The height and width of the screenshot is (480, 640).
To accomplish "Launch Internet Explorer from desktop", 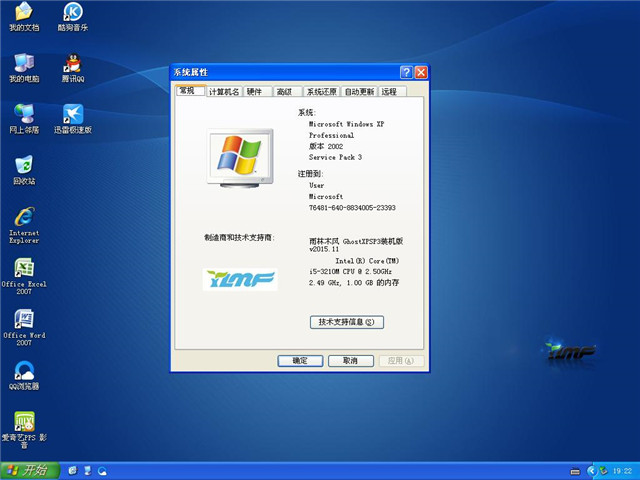I will [x=24, y=225].
